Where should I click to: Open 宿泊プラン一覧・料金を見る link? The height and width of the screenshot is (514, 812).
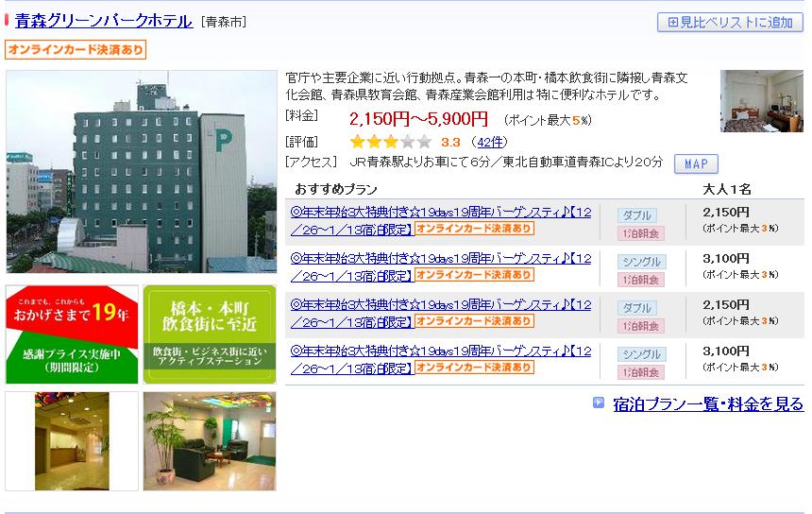point(708,403)
